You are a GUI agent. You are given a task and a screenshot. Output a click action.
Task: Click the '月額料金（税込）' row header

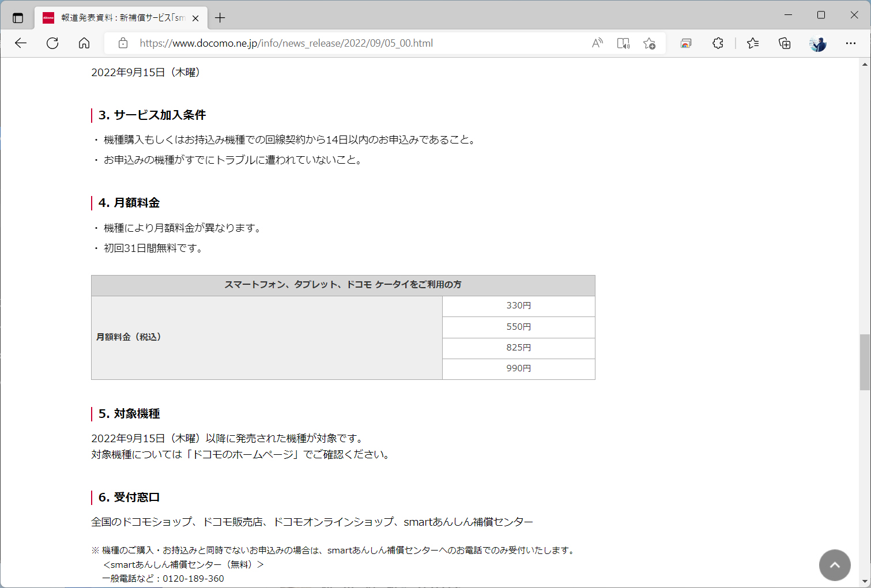pos(267,338)
